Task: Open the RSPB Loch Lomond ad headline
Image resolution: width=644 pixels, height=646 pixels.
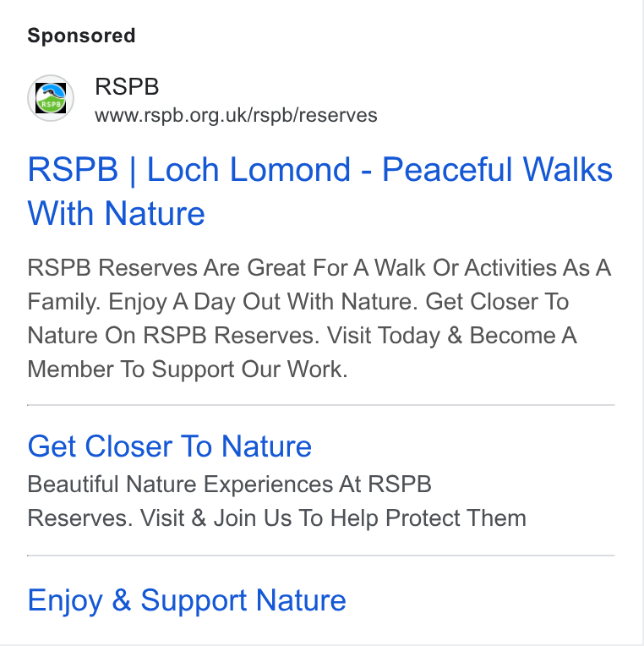Action: pos(320,191)
